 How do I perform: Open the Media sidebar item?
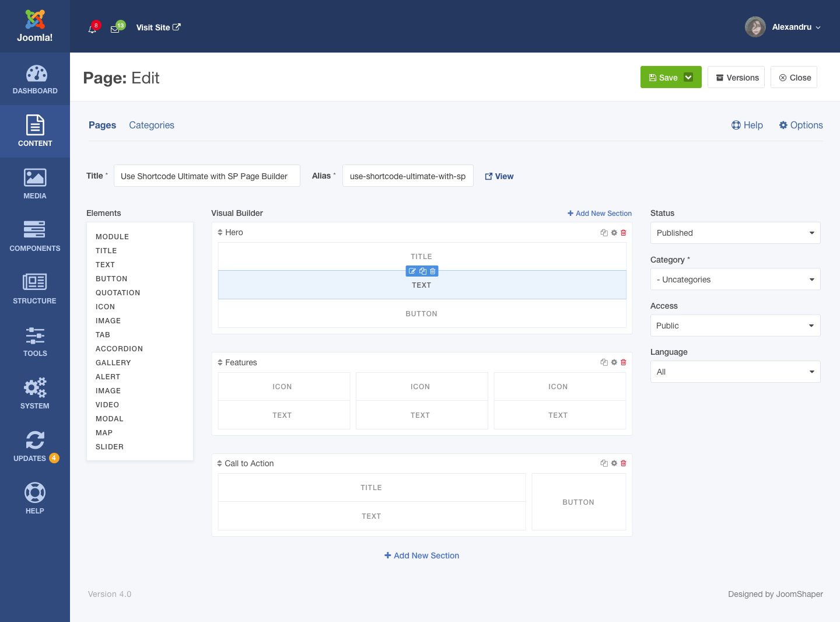(35, 184)
